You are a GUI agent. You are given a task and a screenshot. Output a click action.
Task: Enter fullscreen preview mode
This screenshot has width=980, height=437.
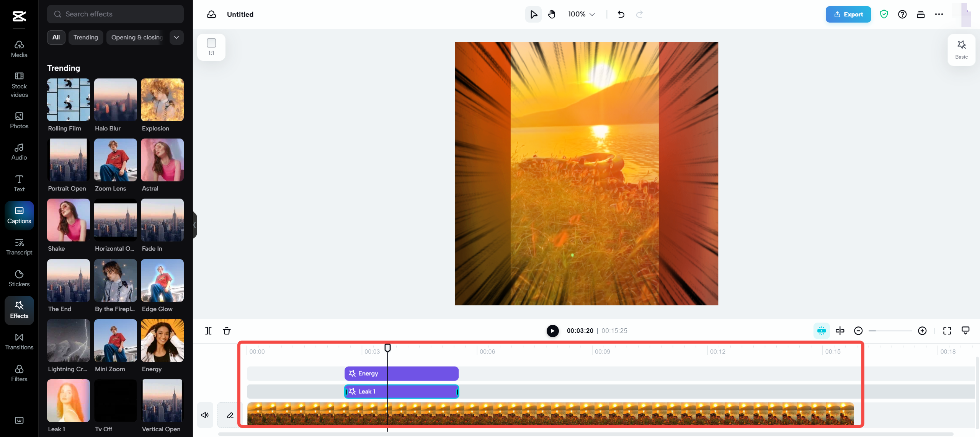click(947, 331)
